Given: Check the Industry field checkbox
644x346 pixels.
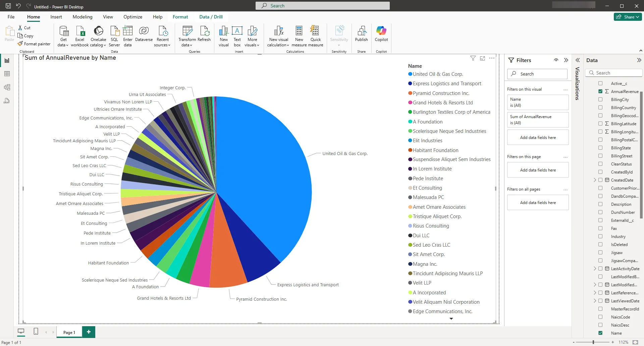Looking at the screenshot, I should pos(600,237).
